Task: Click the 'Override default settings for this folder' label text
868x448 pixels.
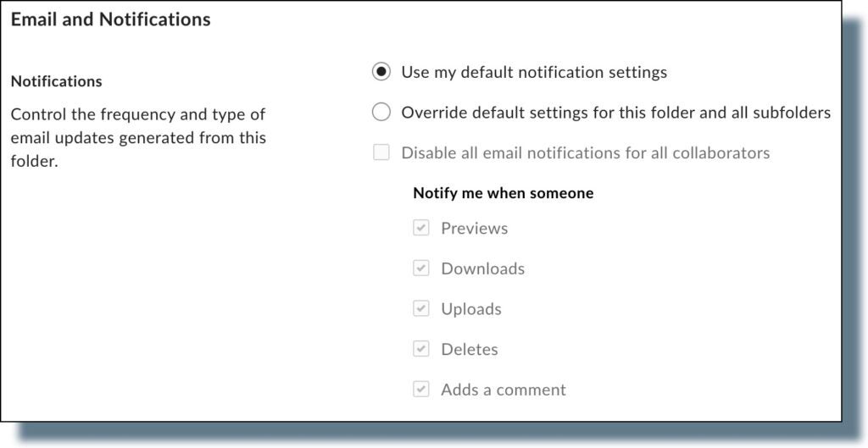Action: point(615,112)
